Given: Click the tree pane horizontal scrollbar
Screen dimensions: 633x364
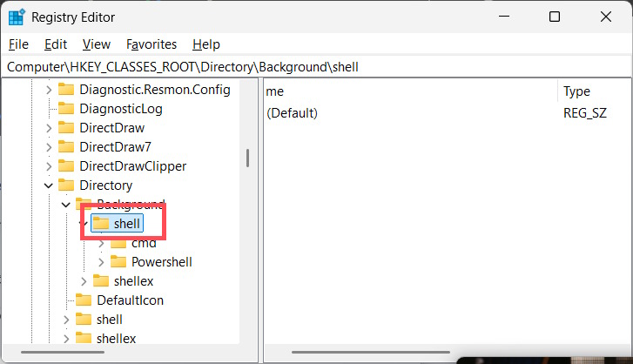Looking at the screenshot, I should tap(63, 353).
